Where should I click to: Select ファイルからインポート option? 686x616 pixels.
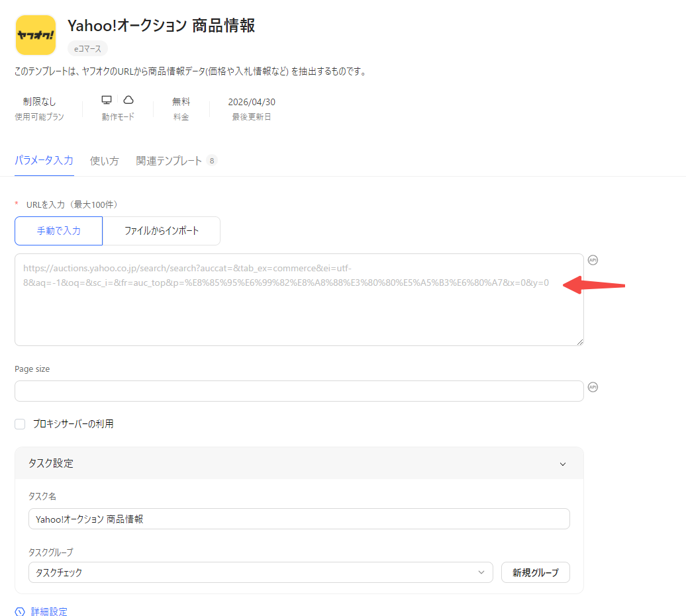pyautogui.click(x=162, y=231)
